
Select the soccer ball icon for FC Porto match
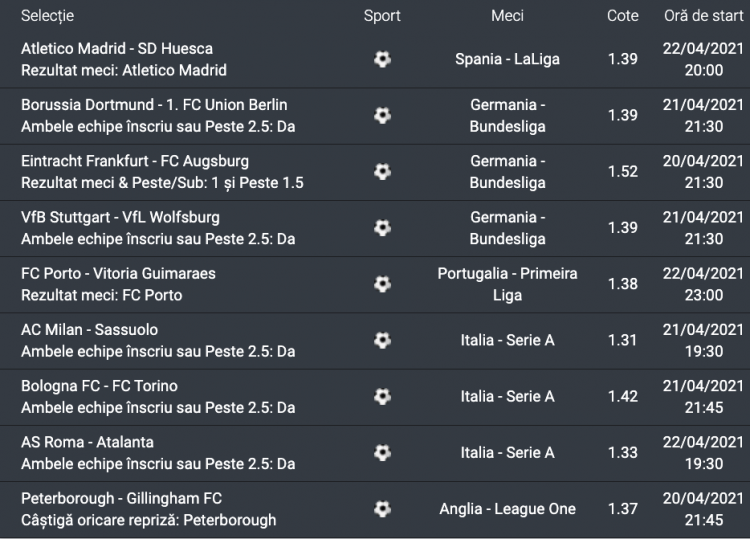tap(382, 284)
